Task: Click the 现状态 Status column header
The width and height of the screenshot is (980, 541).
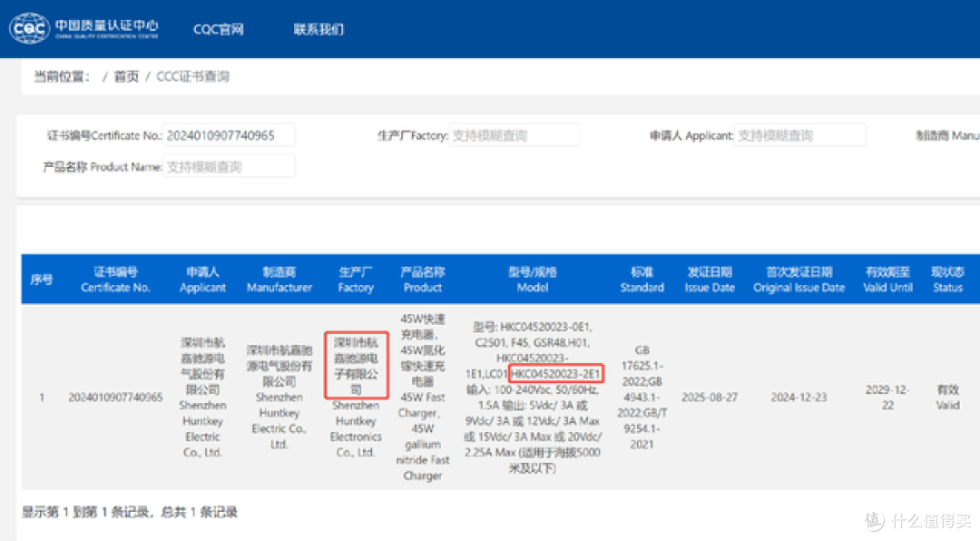Action: click(x=947, y=280)
